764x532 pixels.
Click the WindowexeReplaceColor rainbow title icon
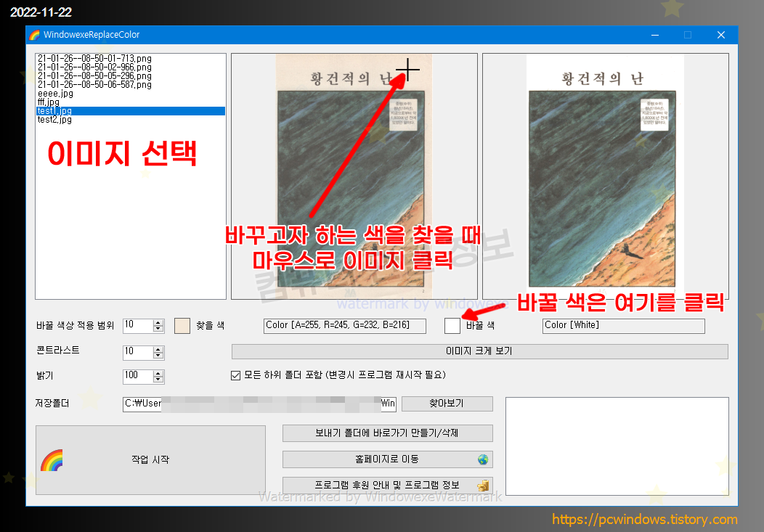(34, 35)
